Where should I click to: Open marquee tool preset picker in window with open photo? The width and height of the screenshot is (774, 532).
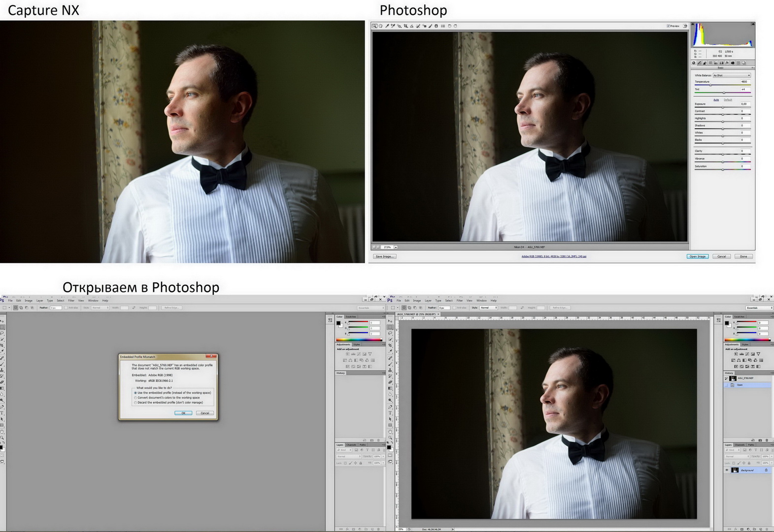coord(398,308)
